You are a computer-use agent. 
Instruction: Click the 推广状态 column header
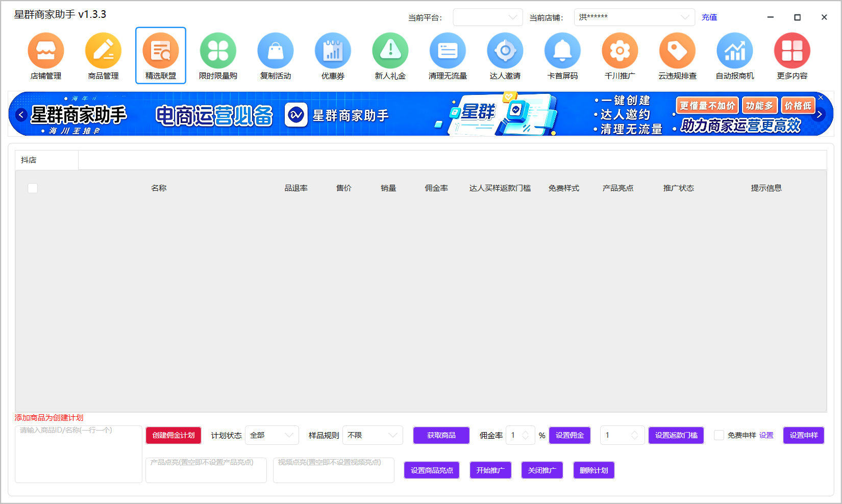(x=679, y=188)
